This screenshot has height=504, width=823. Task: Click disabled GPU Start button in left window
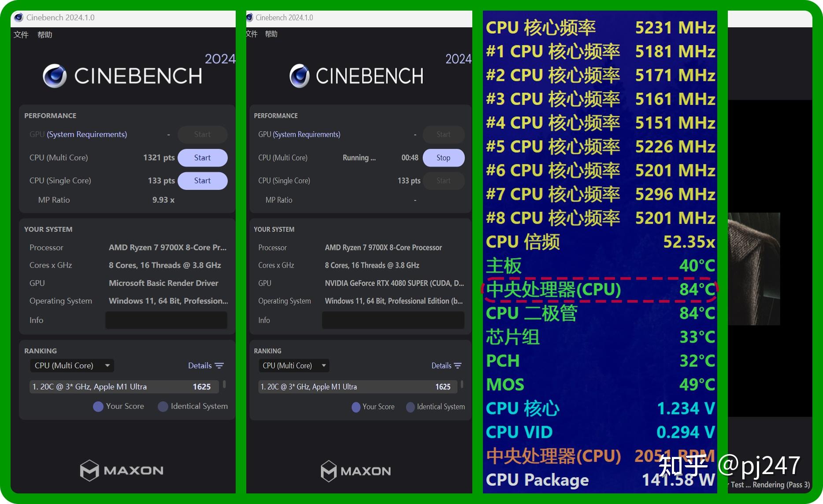[202, 134]
